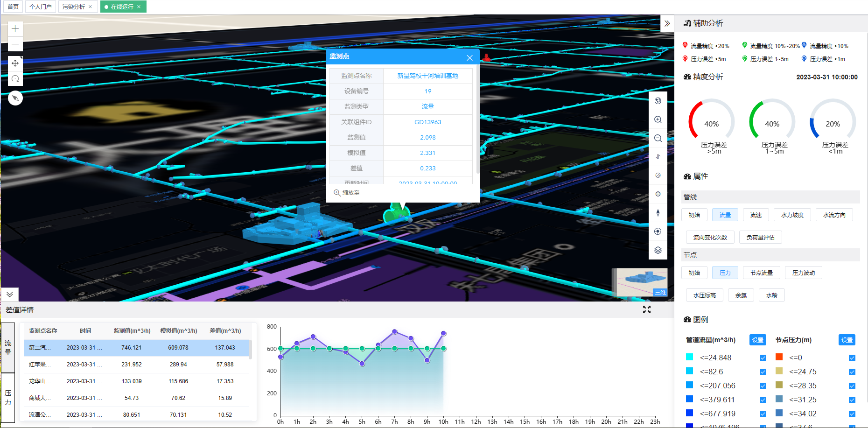The height and width of the screenshot is (428, 868).
Task: Select the pan move tool icon
Action: [x=15, y=63]
